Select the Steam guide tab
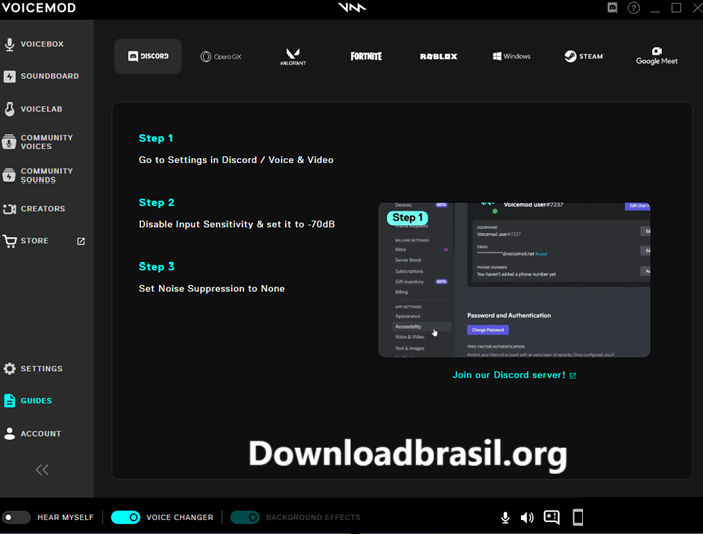Image resolution: width=703 pixels, height=534 pixels. point(584,56)
